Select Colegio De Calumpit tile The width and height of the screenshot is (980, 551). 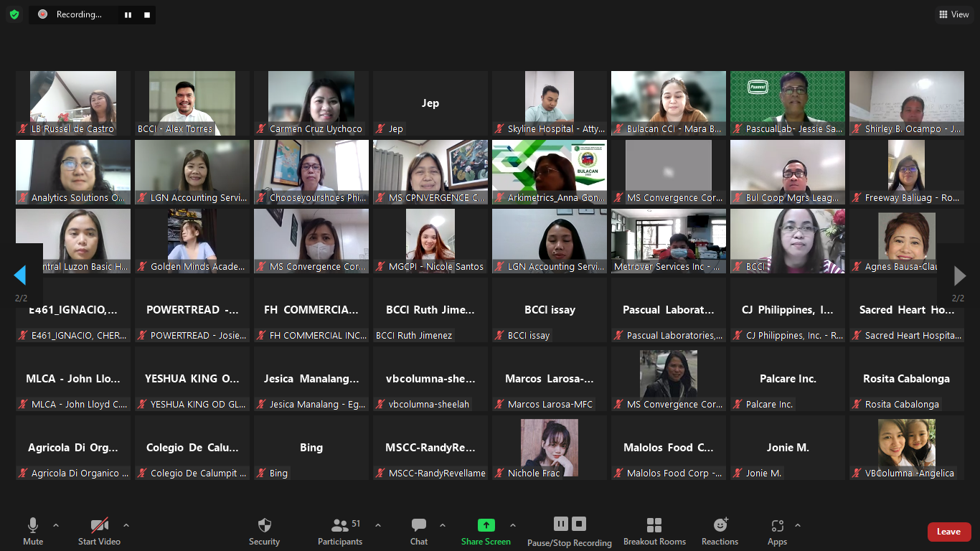[192, 448]
